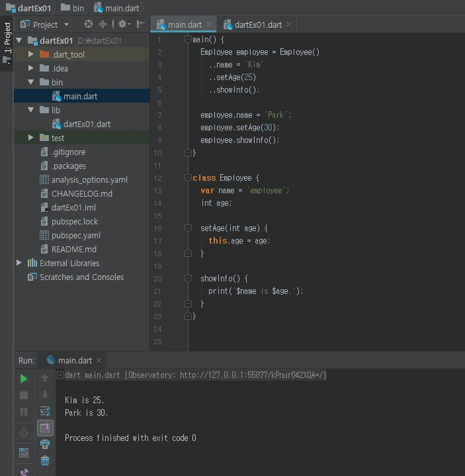Click the Pause output icon
The image size is (465, 476).
pyautogui.click(x=24, y=411)
